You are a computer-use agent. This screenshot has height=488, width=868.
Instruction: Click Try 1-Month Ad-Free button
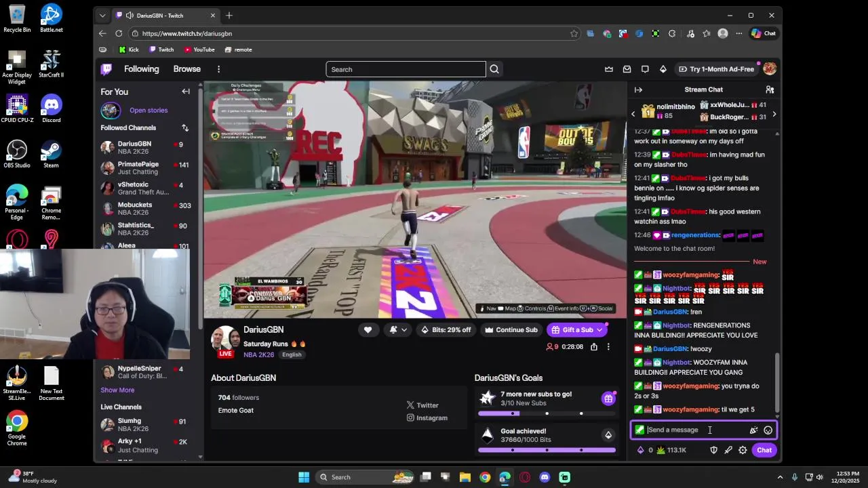(716, 69)
